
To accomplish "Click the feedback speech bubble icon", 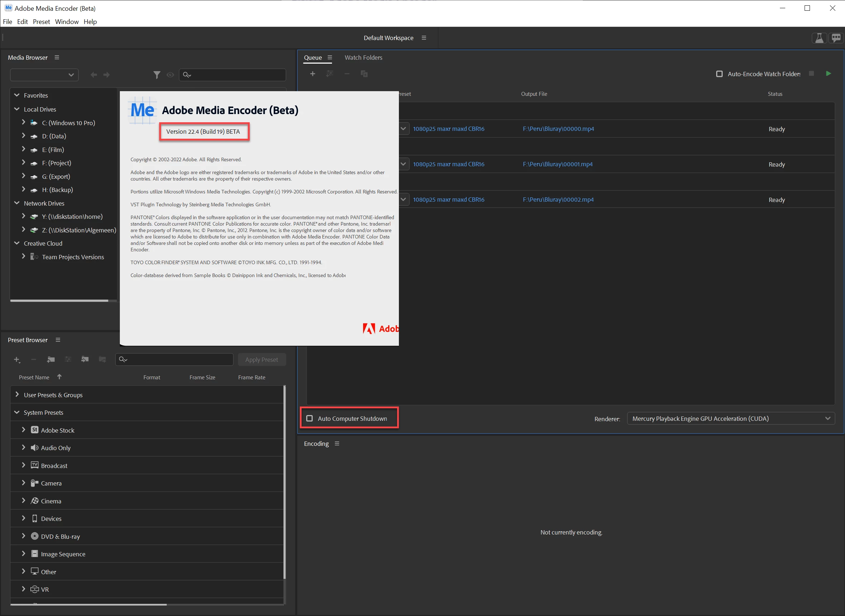I will click(x=836, y=38).
